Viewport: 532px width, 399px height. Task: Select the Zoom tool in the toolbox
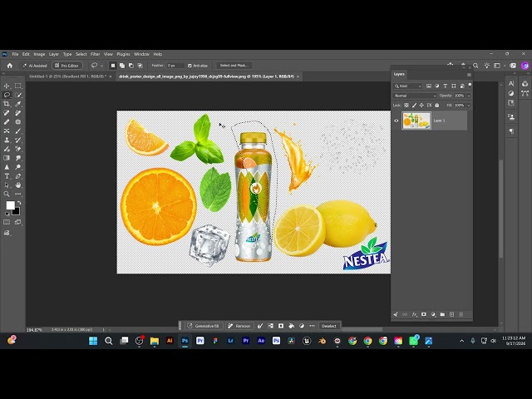(7, 194)
